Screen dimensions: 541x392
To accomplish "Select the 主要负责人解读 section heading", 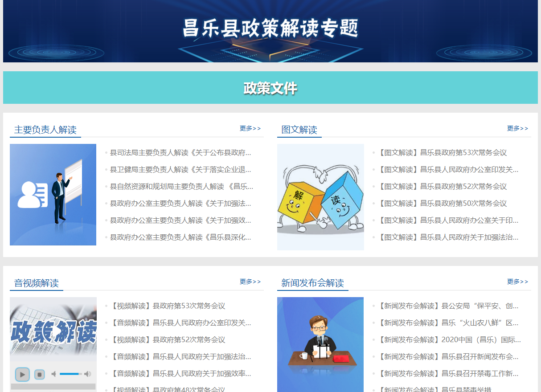I will [x=45, y=130].
